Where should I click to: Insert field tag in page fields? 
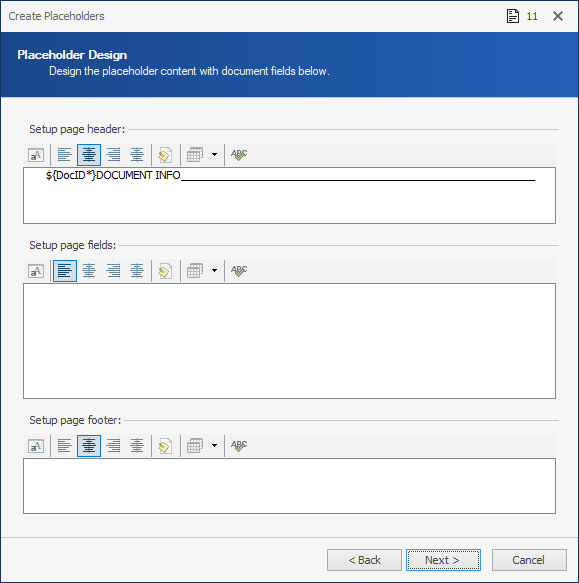(165, 271)
